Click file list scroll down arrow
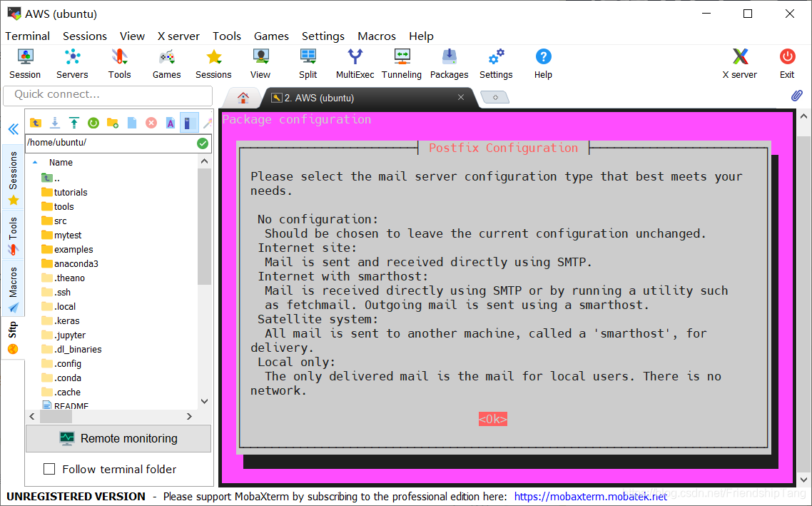The height and width of the screenshot is (506, 812). (x=205, y=401)
